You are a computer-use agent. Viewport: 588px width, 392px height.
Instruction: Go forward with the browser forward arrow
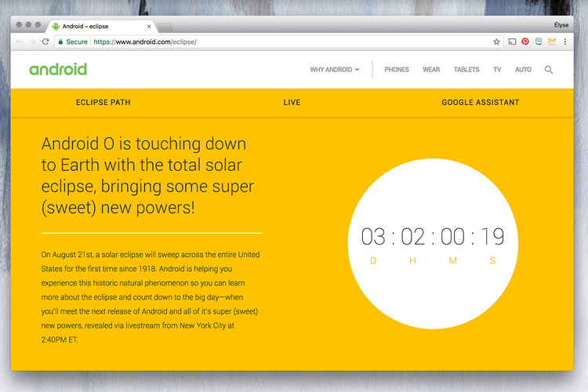pos(32,42)
